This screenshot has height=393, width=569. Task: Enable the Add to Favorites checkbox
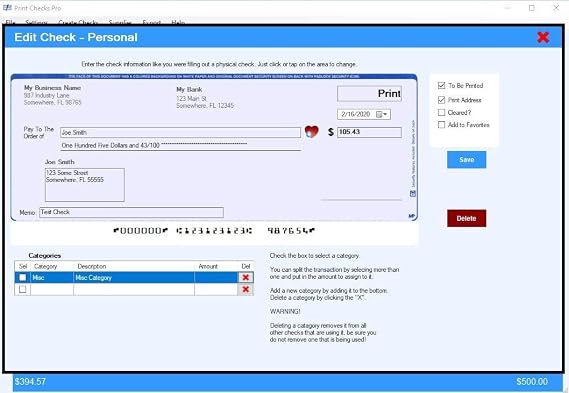click(x=441, y=125)
